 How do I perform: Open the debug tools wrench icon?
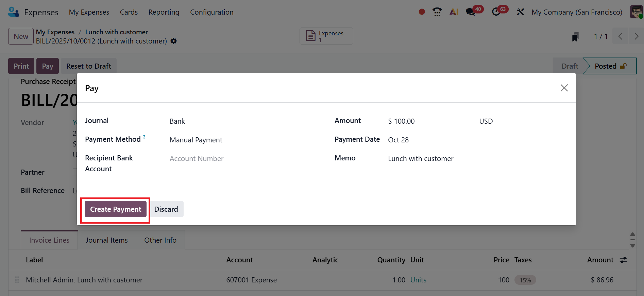tap(520, 12)
